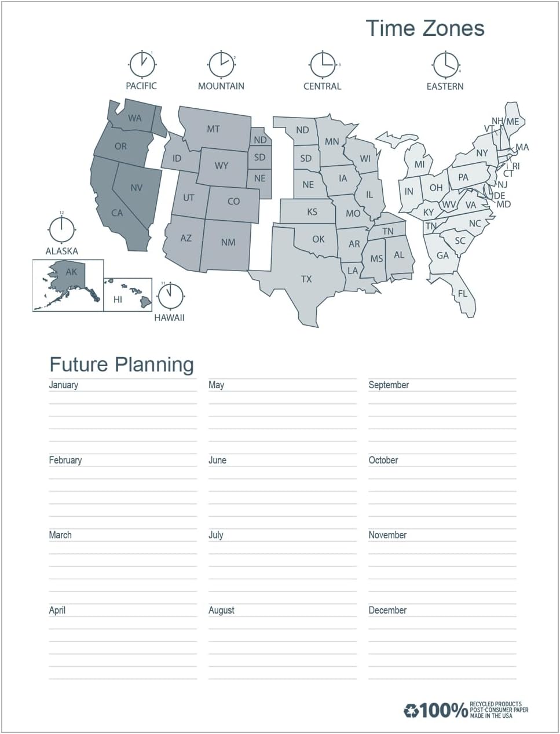Image resolution: width=560 pixels, height=734 pixels.
Task: Click the Hawaii clock icon
Action: pos(170,297)
